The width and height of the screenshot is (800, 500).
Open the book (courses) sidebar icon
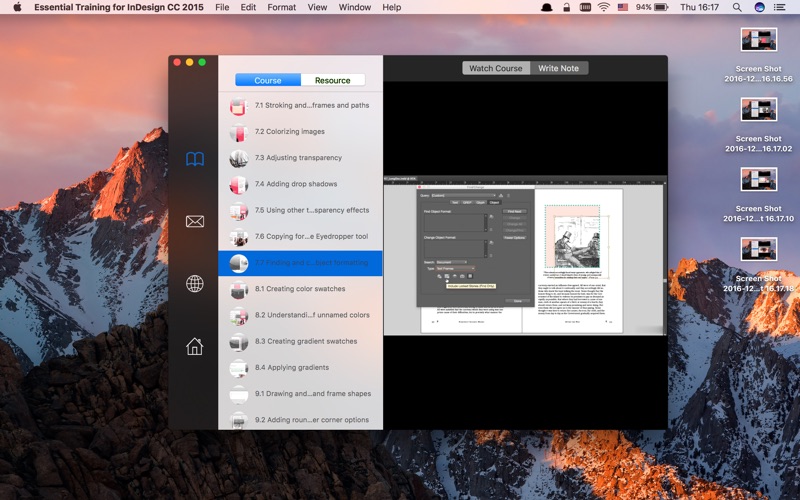click(x=194, y=159)
